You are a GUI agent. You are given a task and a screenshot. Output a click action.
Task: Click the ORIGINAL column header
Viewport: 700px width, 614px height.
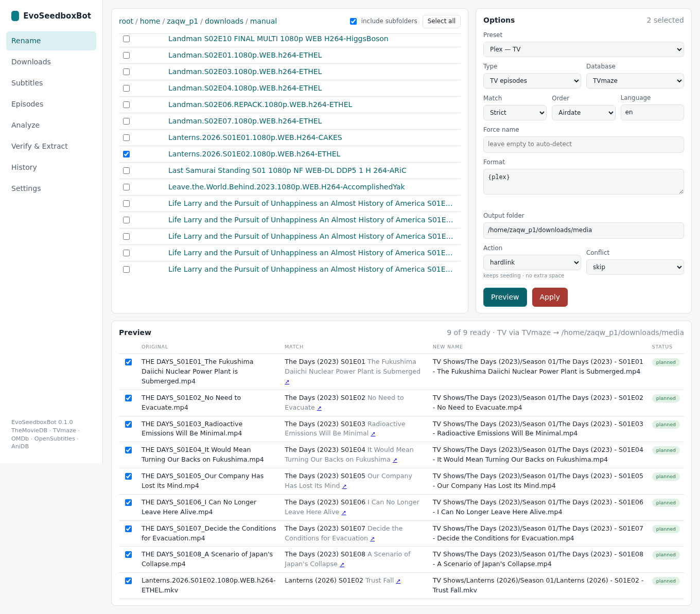tap(155, 347)
